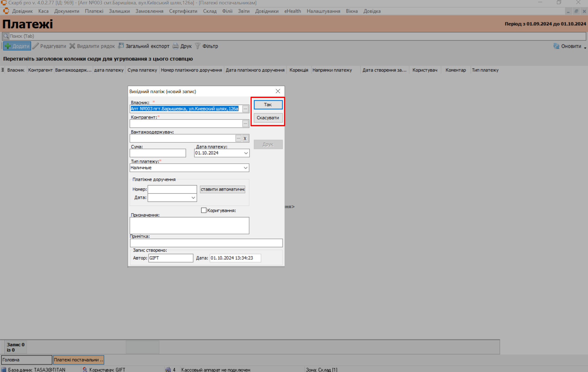Open the Дата платежу date picker
The image size is (588, 372).
coord(246,153)
